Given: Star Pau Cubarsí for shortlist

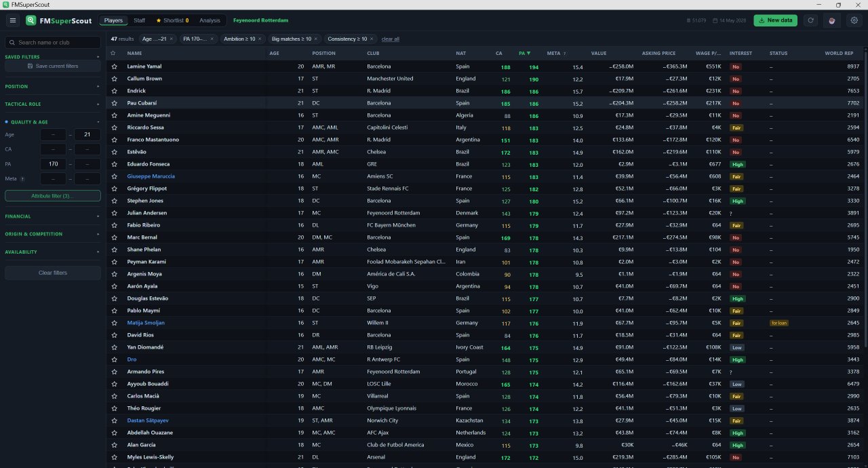Looking at the screenshot, I should [x=114, y=103].
